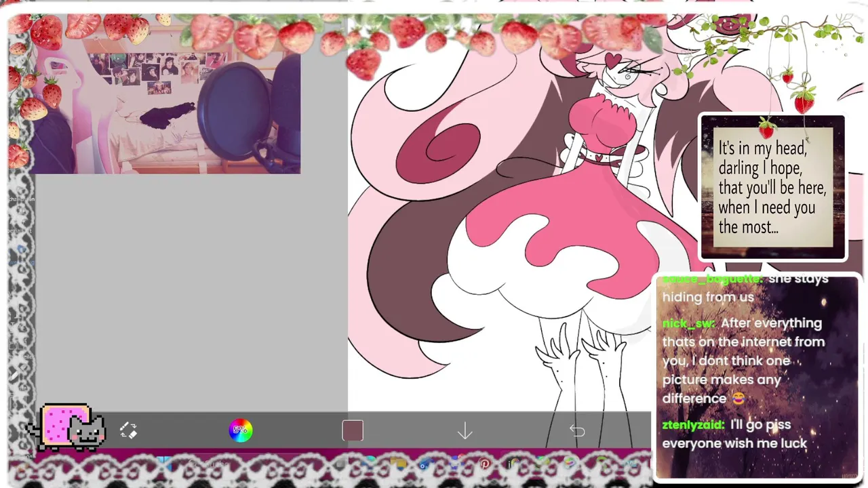Screen dimensions: 868x488
Task: Tap the down arrow in the toolbar
Action: point(465,431)
